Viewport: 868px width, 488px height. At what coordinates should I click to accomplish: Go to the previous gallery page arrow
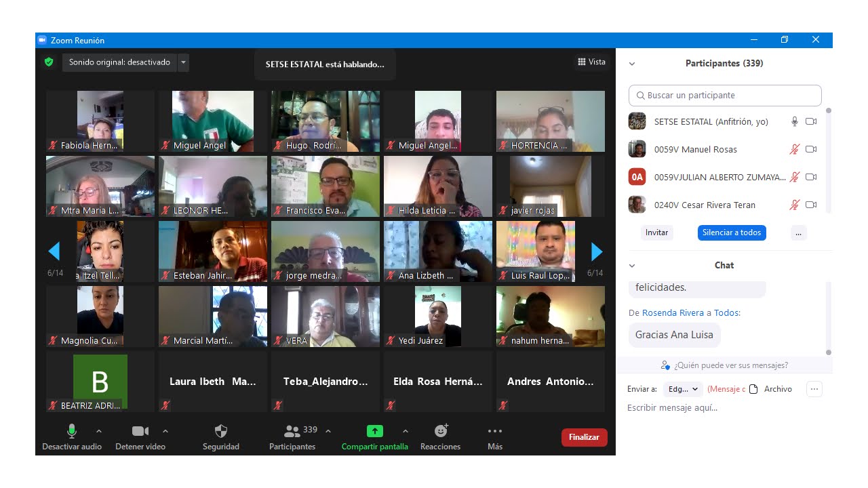pos(54,251)
